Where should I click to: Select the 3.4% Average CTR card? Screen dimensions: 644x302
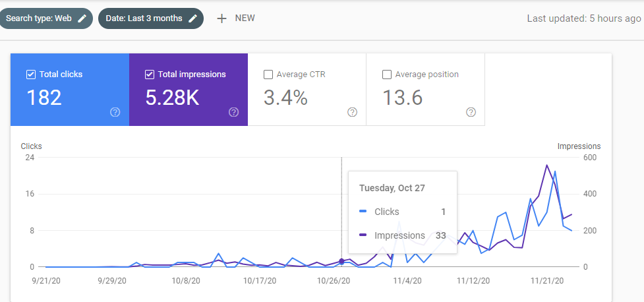coord(307,90)
